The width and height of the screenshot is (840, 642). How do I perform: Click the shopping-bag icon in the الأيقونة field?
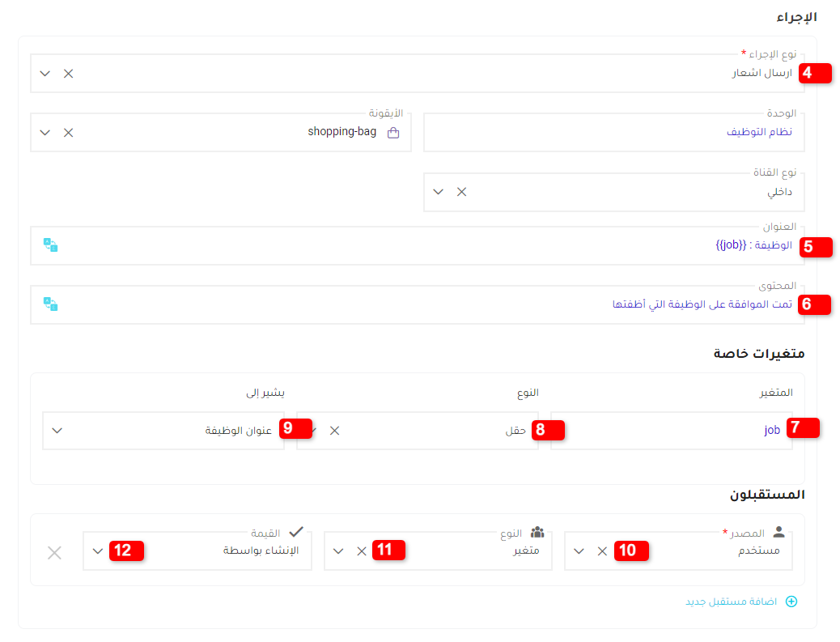pyautogui.click(x=393, y=131)
